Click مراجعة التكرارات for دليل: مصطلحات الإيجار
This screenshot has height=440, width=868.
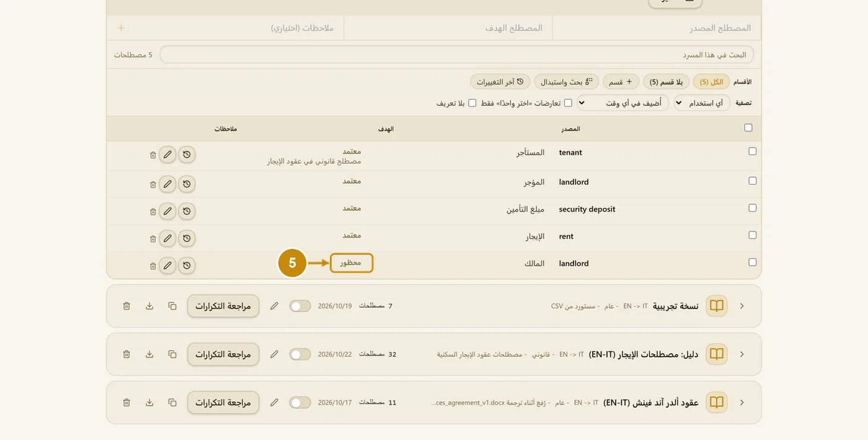point(223,354)
